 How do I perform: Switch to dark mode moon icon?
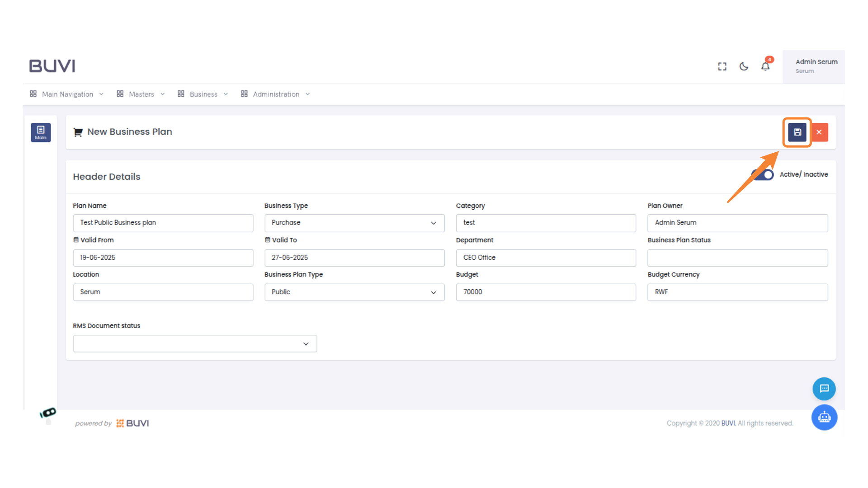pyautogui.click(x=744, y=66)
